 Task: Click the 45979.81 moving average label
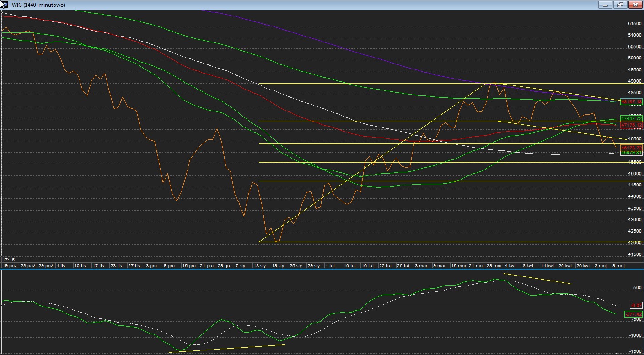pos(632,153)
